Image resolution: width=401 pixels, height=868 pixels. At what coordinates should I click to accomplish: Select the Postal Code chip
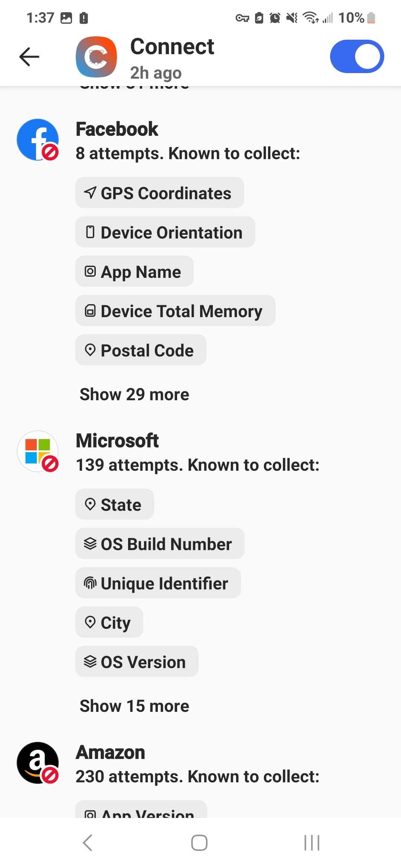coord(141,350)
